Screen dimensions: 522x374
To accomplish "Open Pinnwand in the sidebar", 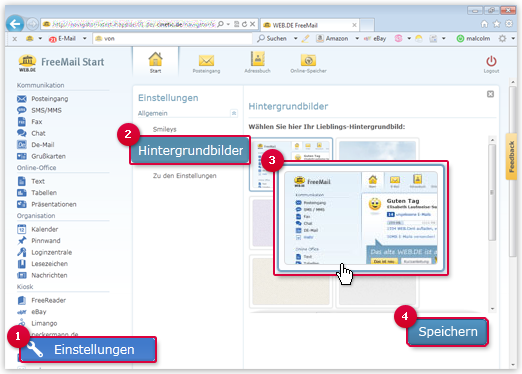I will point(39,241).
